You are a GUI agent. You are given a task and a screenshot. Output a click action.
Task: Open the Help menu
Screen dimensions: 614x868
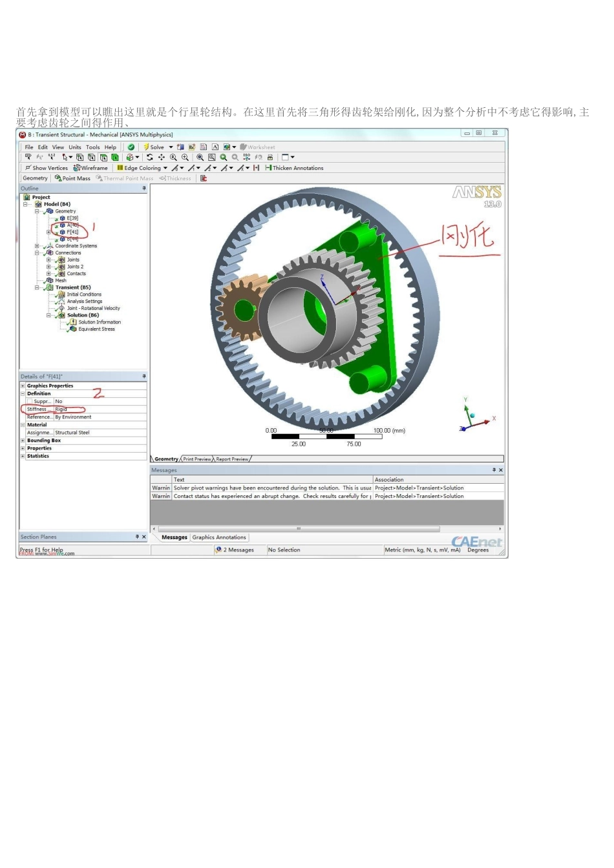point(111,147)
